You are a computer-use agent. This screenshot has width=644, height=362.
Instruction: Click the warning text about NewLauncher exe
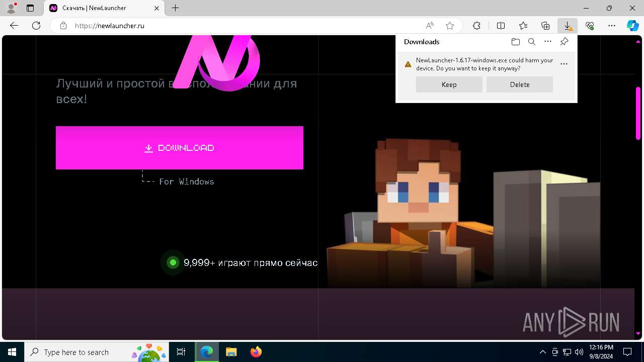(x=485, y=64)
